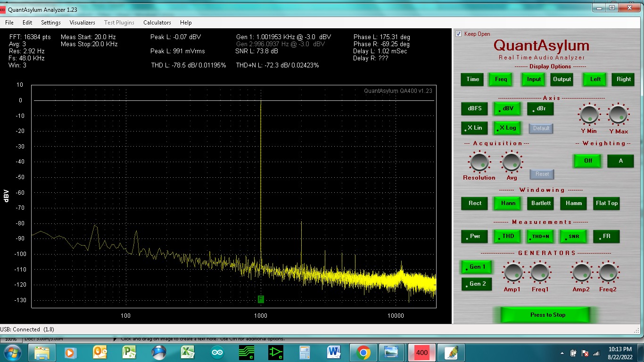This screenshot has height=362, width=644.
Task: Click the Freq2 knob
Action: (608, 272)
